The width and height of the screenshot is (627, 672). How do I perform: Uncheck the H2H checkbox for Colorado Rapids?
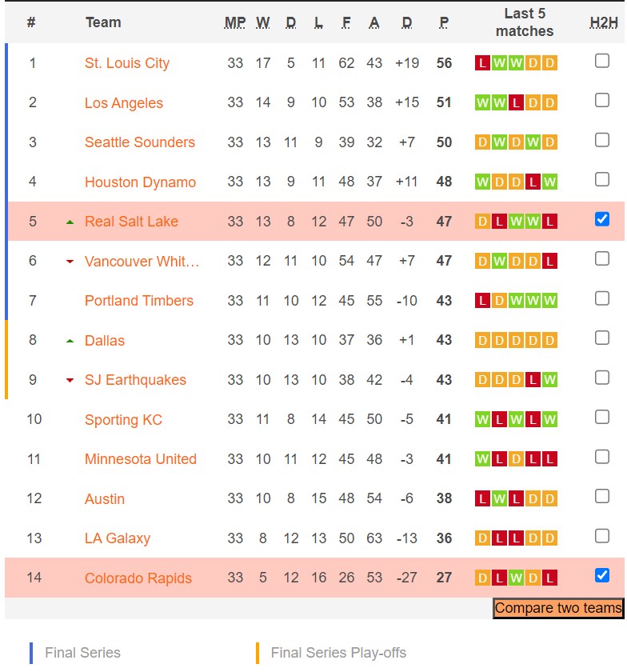tap(602, 575)
